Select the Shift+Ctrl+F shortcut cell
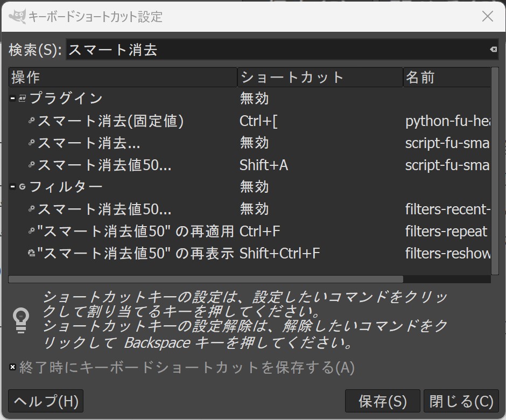 tap(279, 253)
